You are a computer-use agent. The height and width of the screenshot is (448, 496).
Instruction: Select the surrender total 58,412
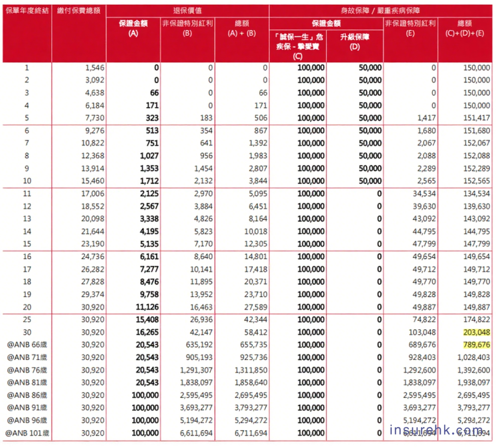pyautogui.click(x=256, y=332)
